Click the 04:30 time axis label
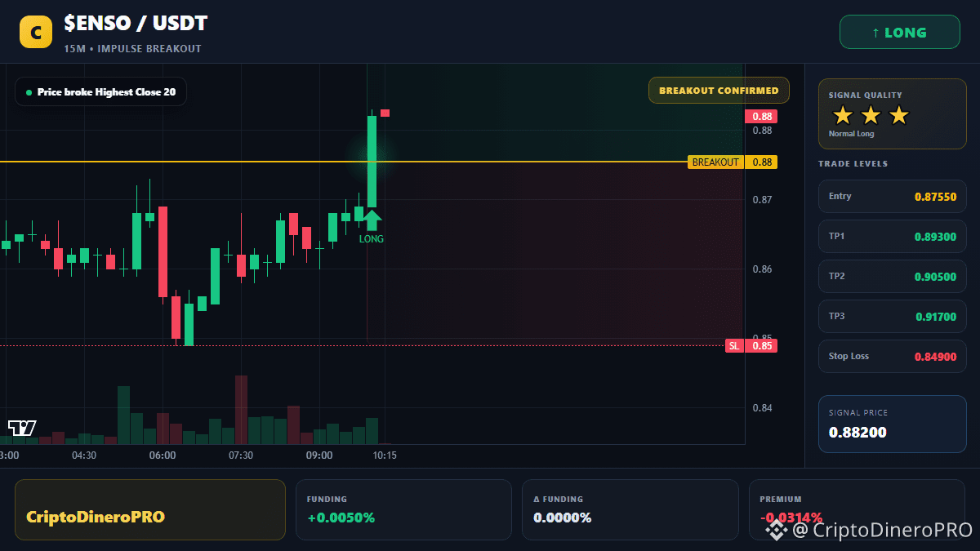This screenshot has height=551, width=980. click(x=84, y=455)
